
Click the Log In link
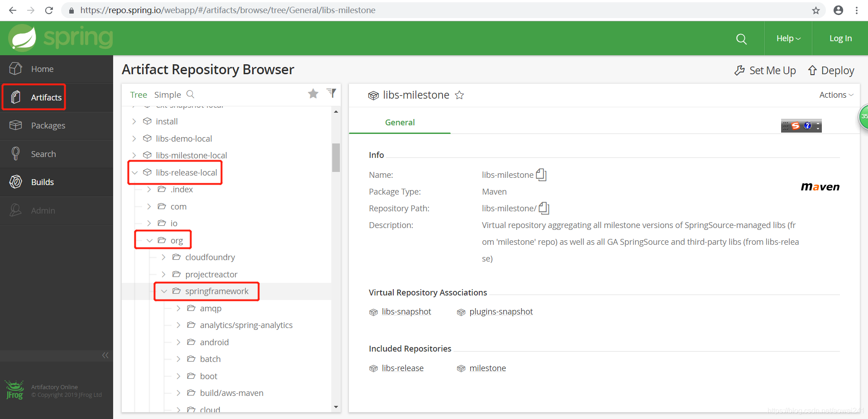click(840, 38)
